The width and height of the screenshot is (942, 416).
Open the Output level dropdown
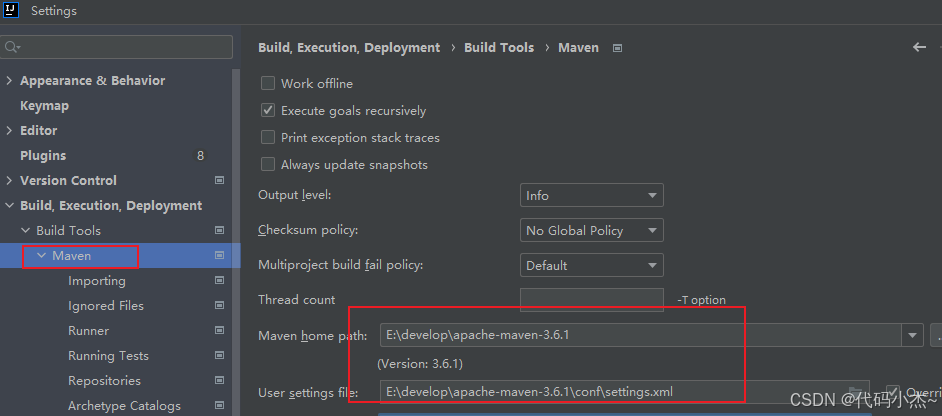pos(591,196)
